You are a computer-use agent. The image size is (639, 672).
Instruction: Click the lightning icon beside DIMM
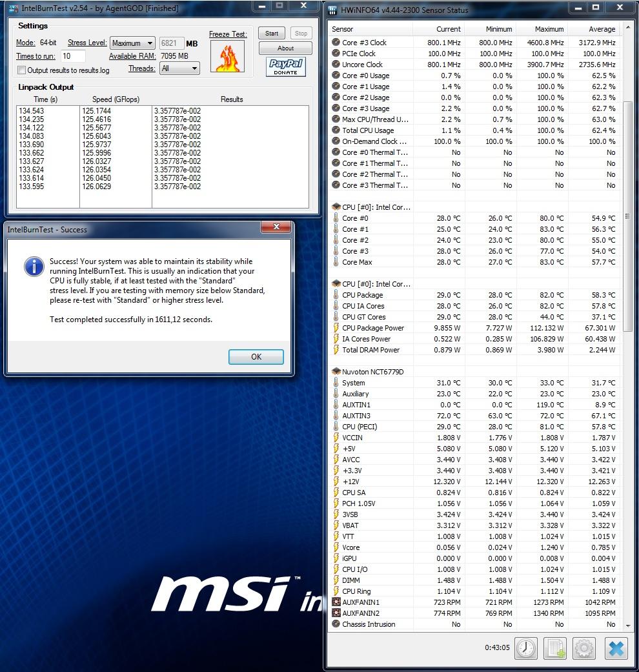coord(336,580)
